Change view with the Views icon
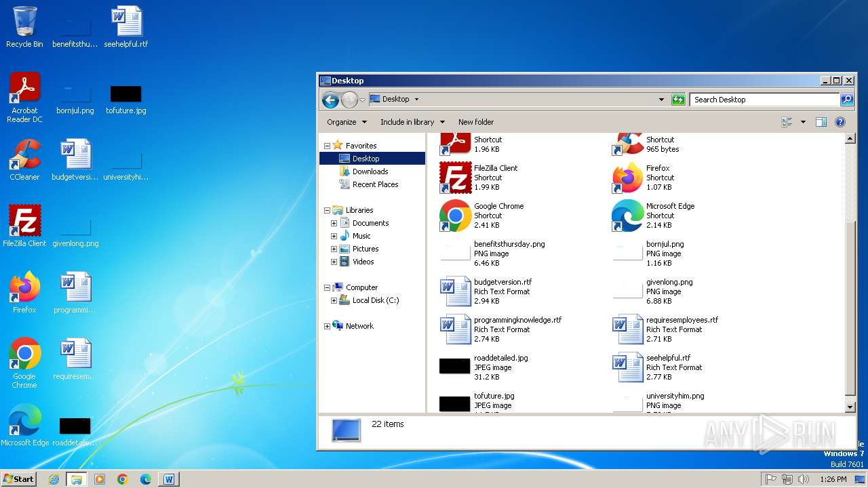The height and width of the screenshot is (488, 868). (787, 122)
